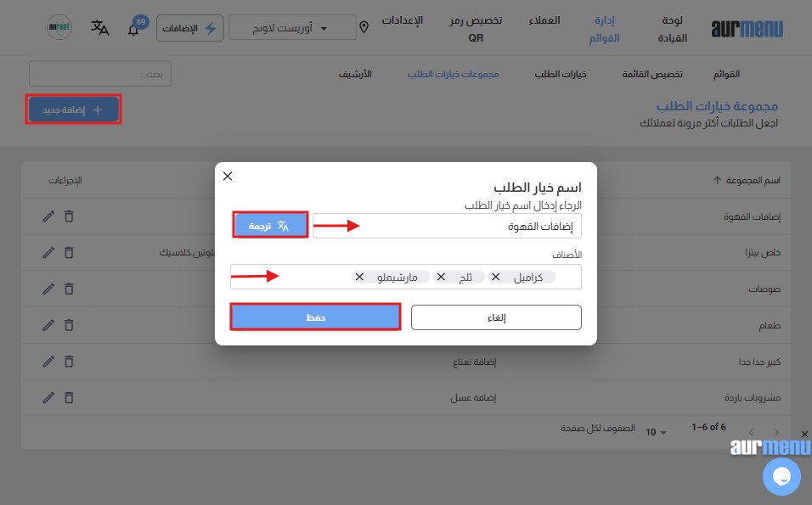Open the أوريست لاونج branch dropdown

[292, 27]
